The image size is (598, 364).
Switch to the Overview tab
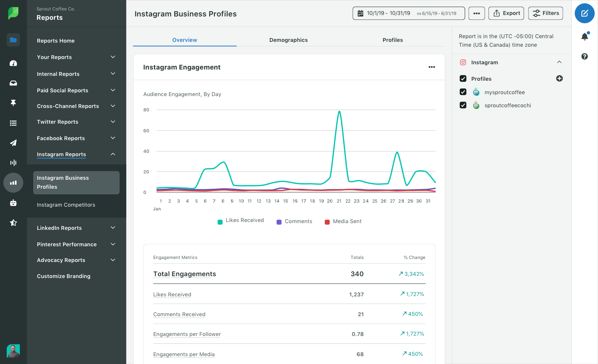pos(185,40)
